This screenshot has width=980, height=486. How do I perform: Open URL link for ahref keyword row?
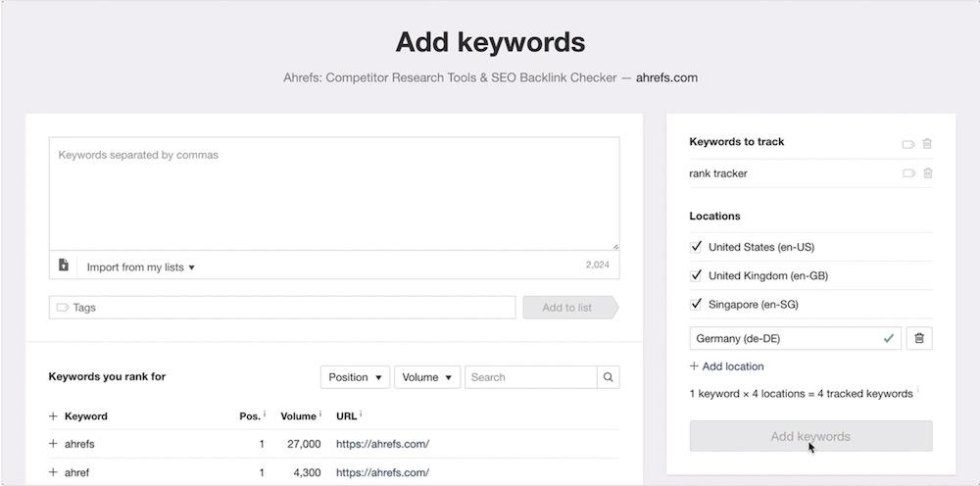[x=382, y=472]
